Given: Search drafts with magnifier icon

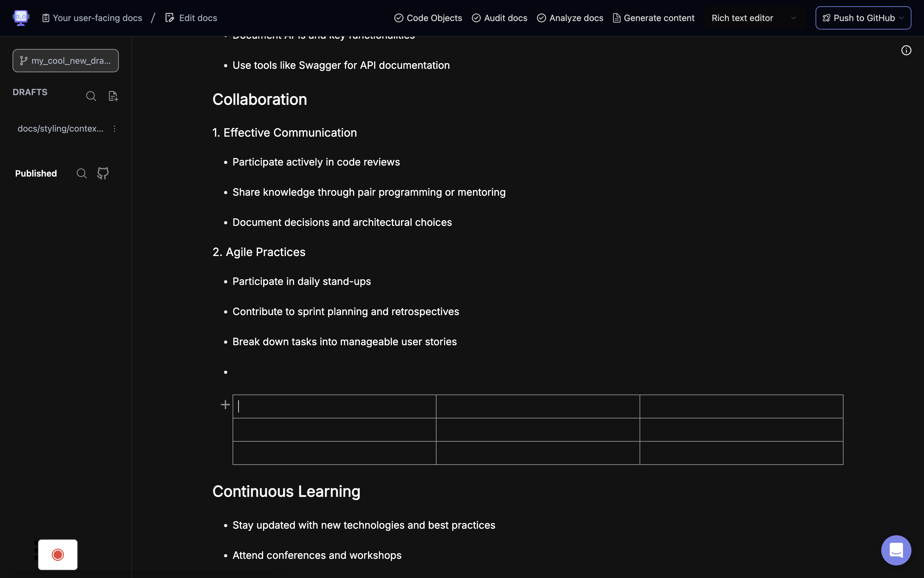Looking at the screenshot, I should (x=91, y=96).
